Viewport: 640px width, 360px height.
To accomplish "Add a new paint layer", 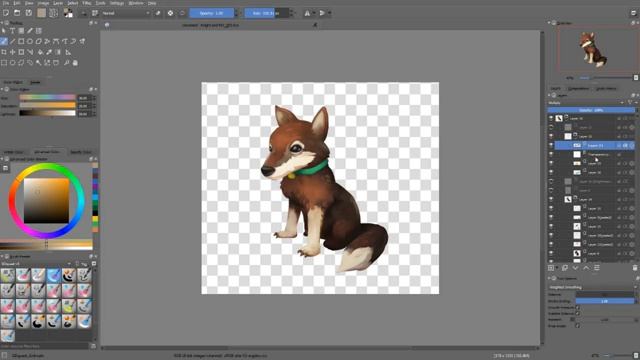I will [551, 268].
